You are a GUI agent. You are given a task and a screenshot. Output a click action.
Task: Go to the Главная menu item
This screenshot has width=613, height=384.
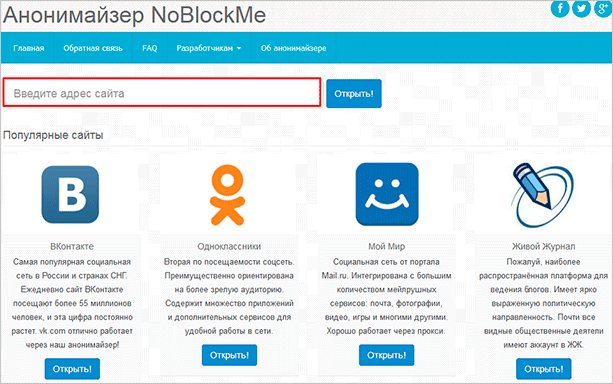click(x=29, y=48)
